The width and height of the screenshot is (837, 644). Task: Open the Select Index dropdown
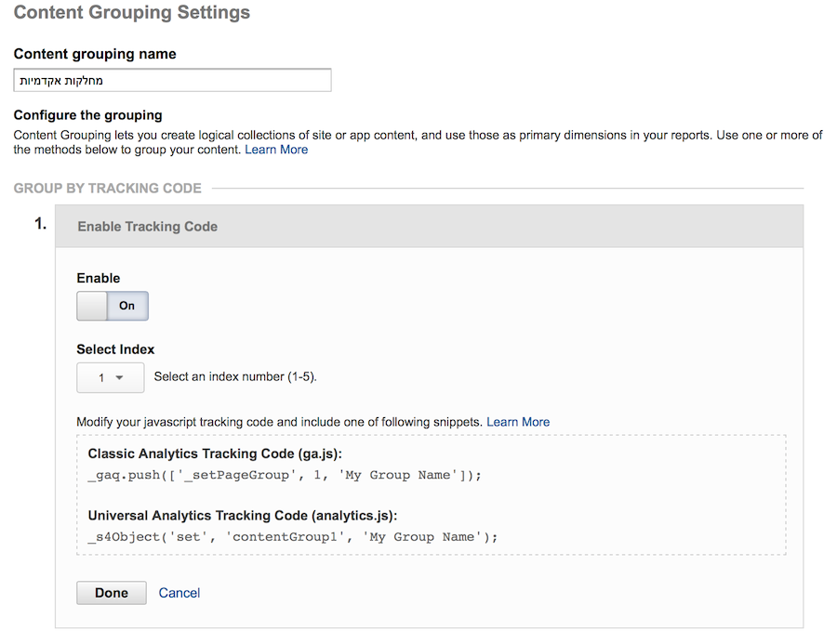(111, 377)
